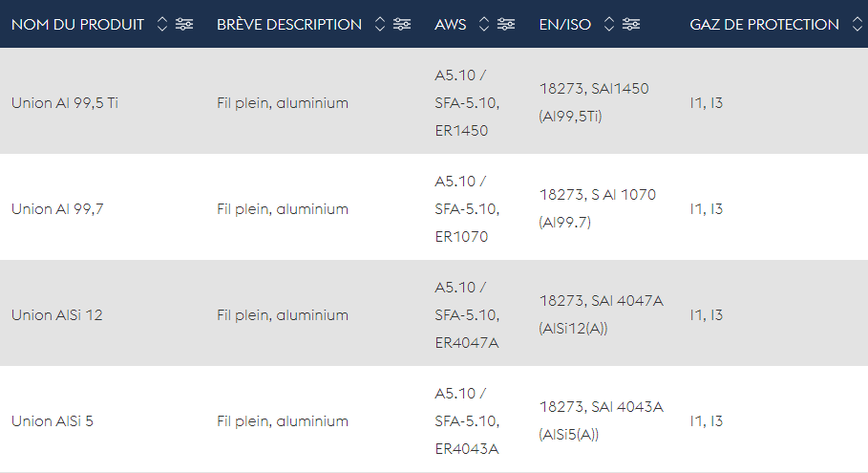Open AWS column filter settings
Image resolution: width=868 pixels, height=473 pixels.
click(x=506, y=25)
